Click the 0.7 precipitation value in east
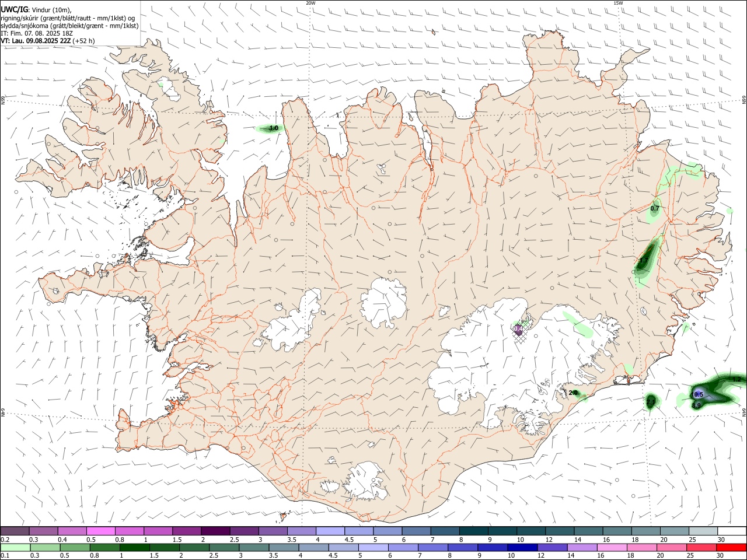Viewport: 747px width, 560px height. pos(655,208)
